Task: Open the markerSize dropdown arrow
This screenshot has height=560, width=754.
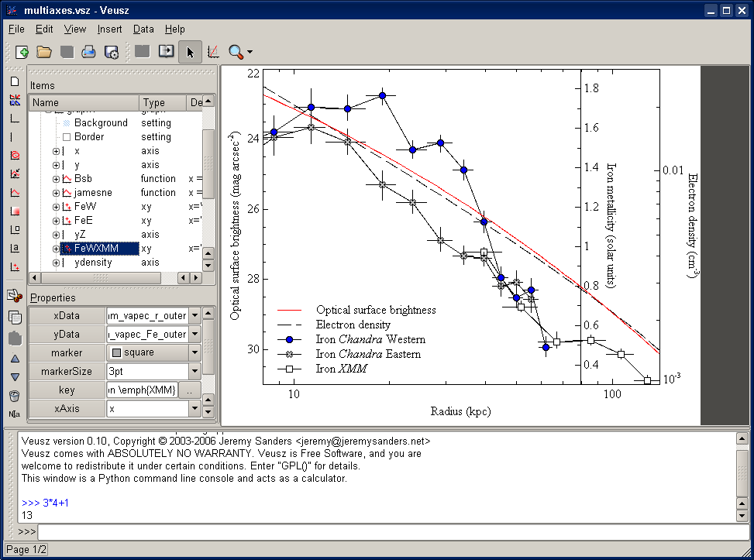Action: point(195,371)
